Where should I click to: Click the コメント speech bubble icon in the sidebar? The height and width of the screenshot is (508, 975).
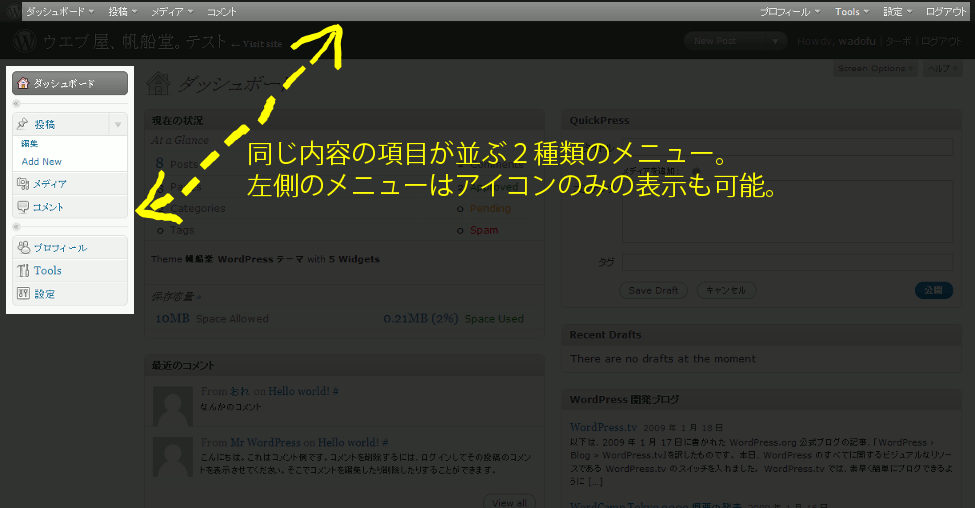[23, 207]
